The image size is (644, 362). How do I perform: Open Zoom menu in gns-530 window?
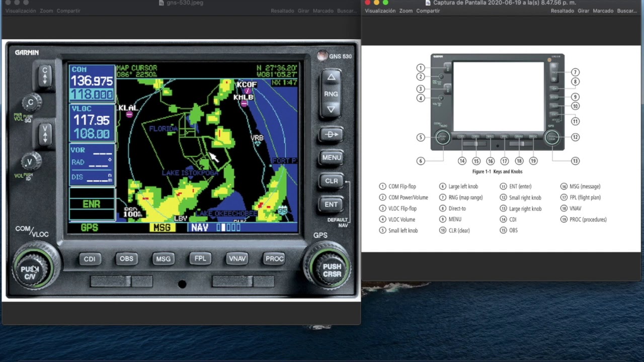pos(46,11)
